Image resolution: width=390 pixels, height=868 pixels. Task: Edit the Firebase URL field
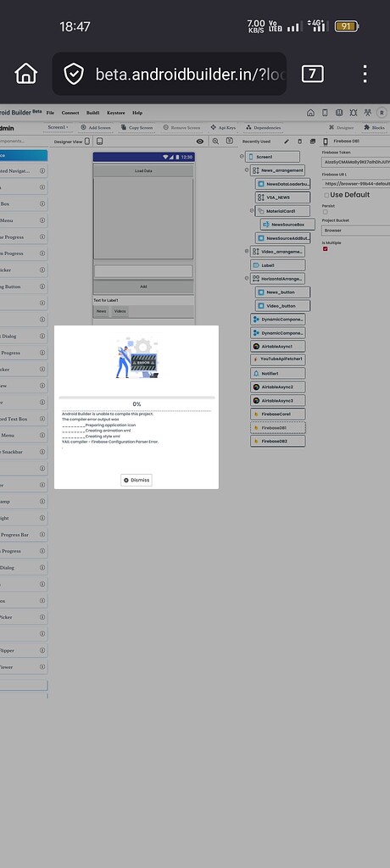click(x=355, y=184)
